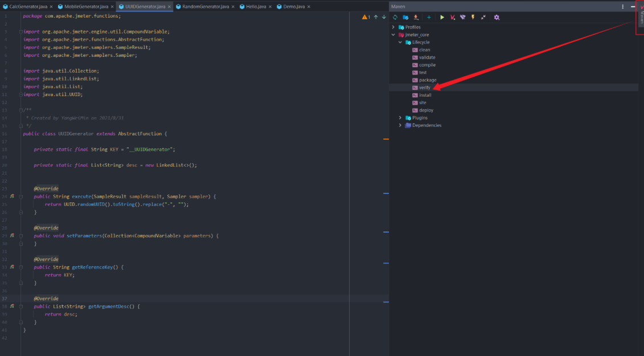Screen dimensions: 644x356
Task: Collapse the jmeter_core project node
Action: pos(393,35)
